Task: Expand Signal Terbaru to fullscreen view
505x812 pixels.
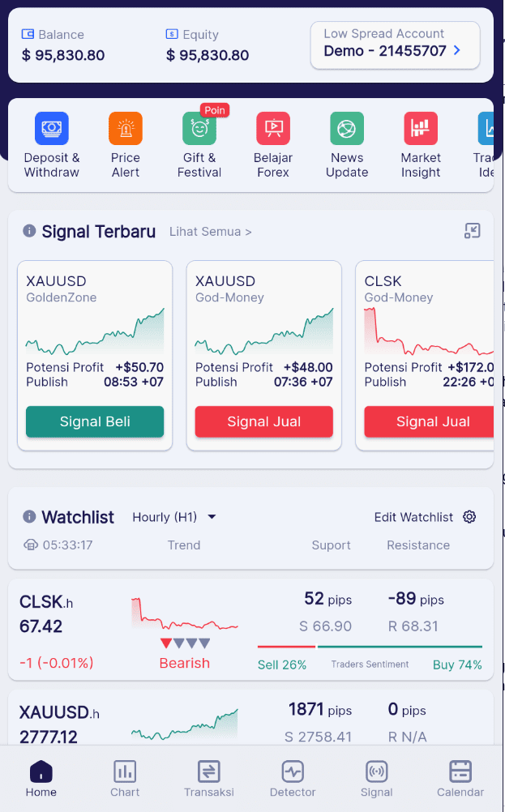Action: 473,231
